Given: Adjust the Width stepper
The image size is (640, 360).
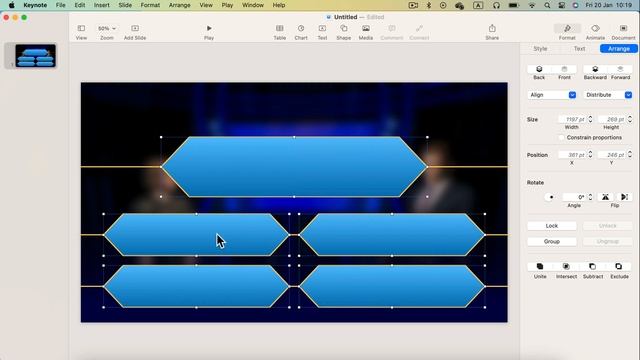Looking at the screenshot, I should pos(590,119).
